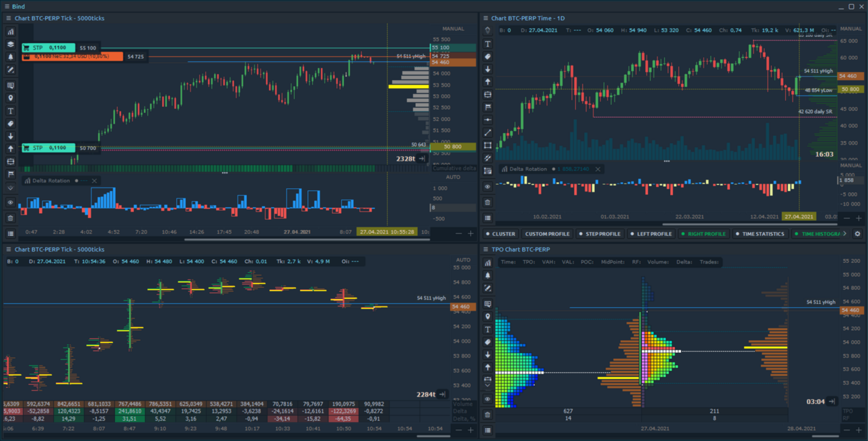Image resolution: width=868 pixels, height=441 pixels.
Task: Zoom out with minus in TPO chart
Action: [x=847, y=430]
